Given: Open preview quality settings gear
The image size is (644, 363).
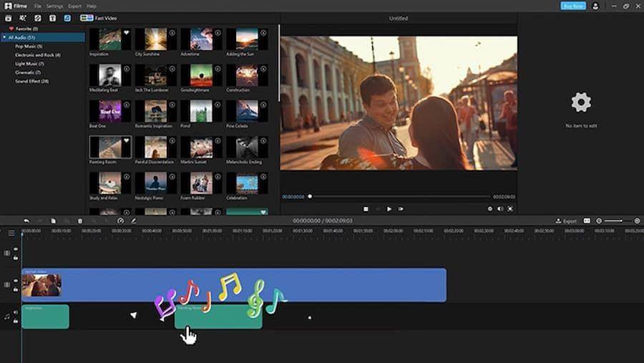Looking at the screenshot, I should coord(490,209).
